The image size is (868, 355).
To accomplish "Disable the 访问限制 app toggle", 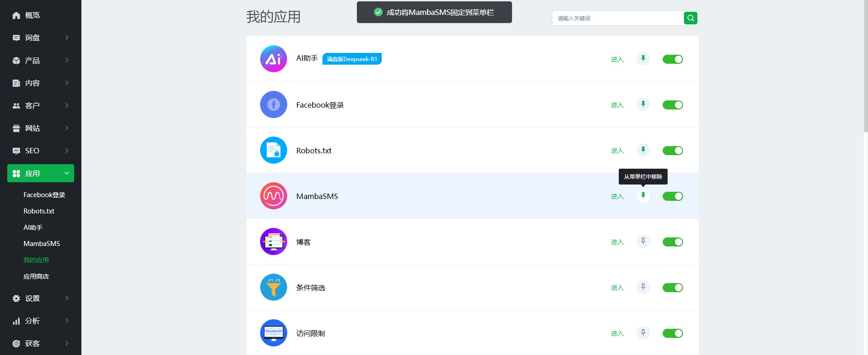I will (673, 333).
